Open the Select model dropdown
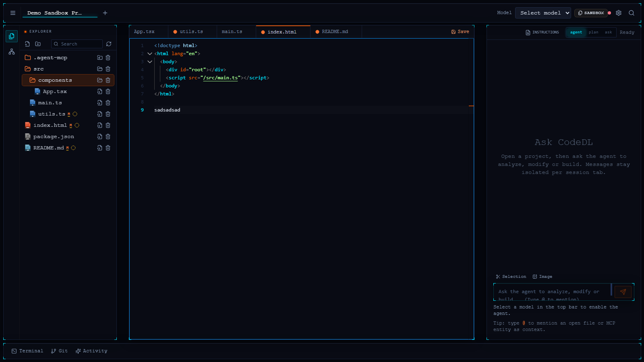Viewport: 644px width, 362px height. coord(543,13)
